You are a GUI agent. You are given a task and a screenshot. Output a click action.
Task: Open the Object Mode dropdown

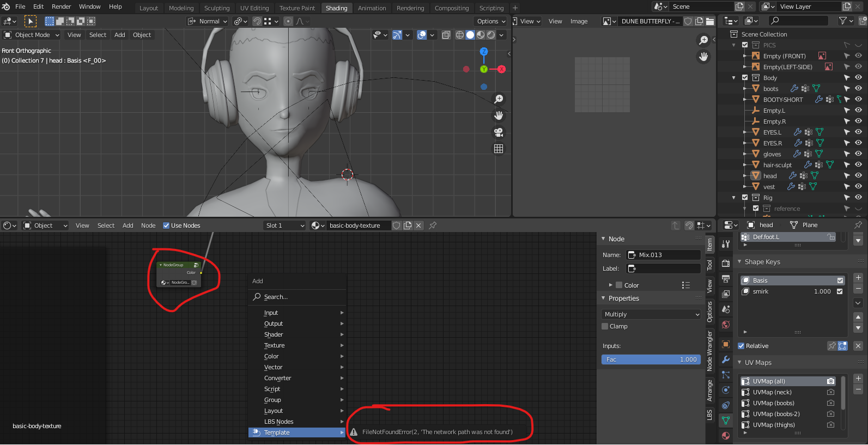tap(32, 35)
